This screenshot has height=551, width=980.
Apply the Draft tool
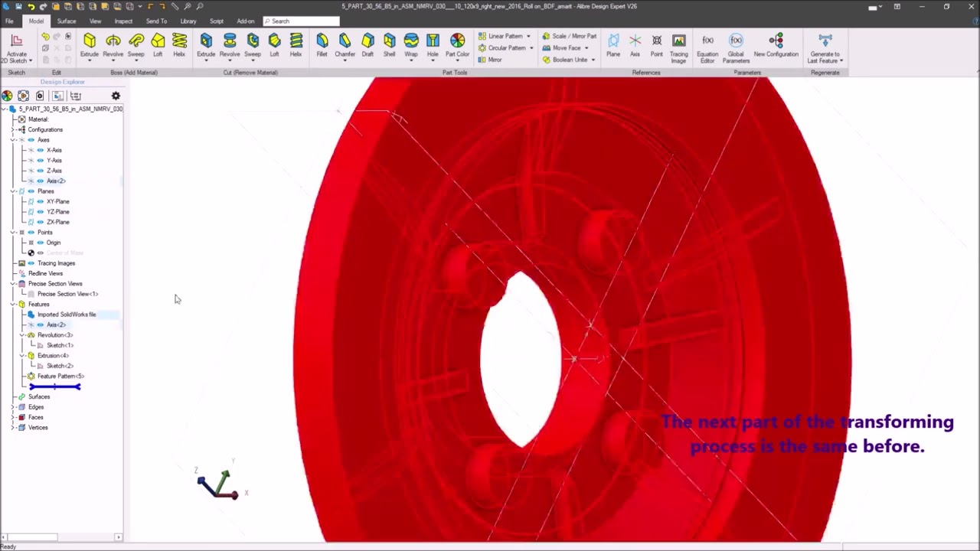tap(368, 44)
